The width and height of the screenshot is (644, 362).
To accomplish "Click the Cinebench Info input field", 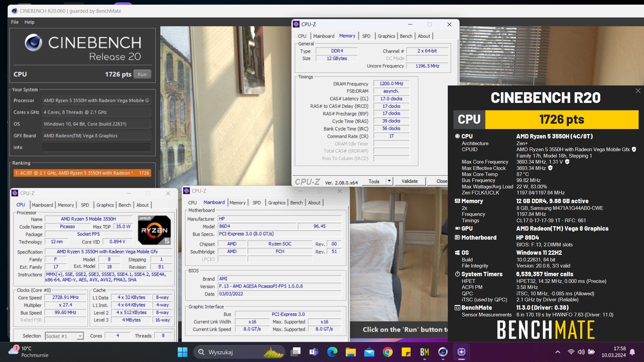I will click(x=96, y=147).
